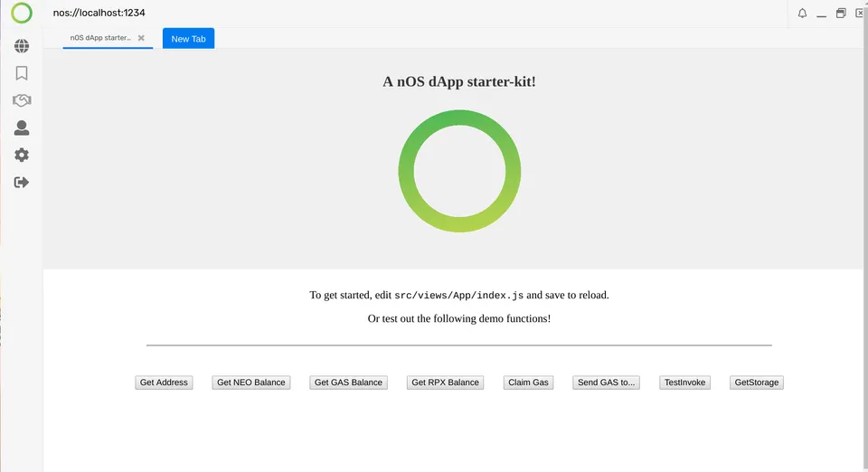
Task: Close the nOS dApp starter tab
Action: pyautogui.click(x=141, y=38)
